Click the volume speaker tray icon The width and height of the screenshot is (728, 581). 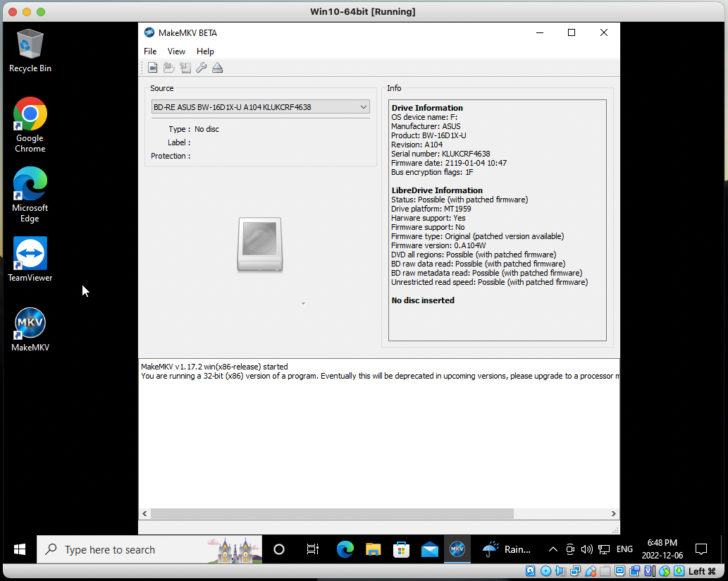pos(587,549)
